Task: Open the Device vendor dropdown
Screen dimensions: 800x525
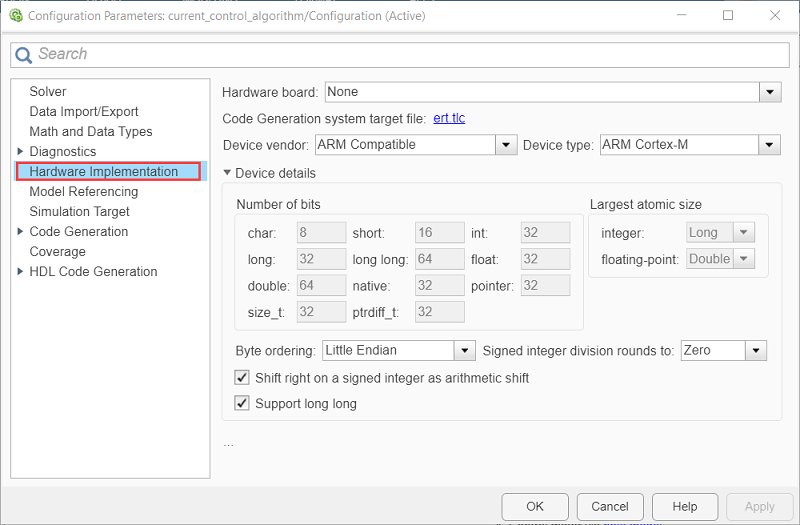Action: (506, 145)
